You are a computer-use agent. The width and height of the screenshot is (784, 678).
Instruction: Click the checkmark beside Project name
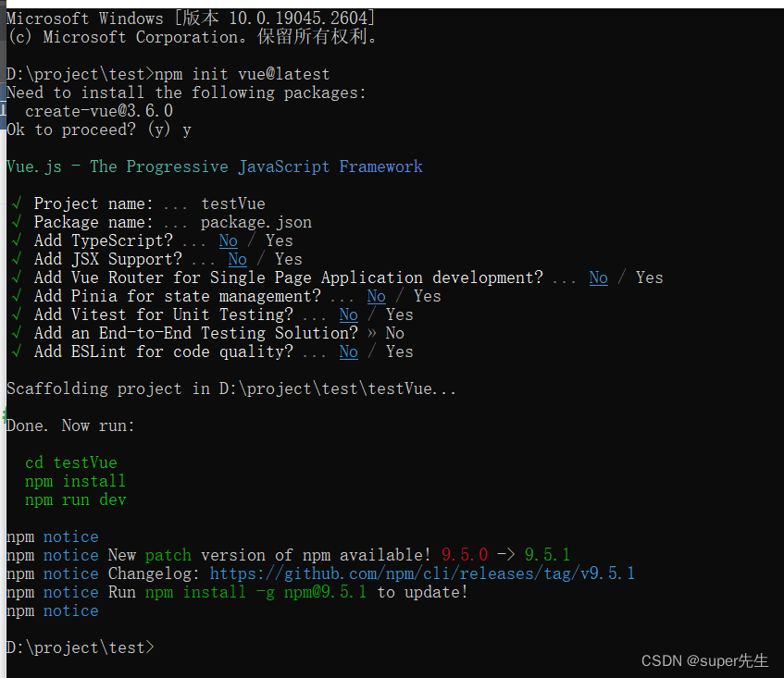(18, 203)
